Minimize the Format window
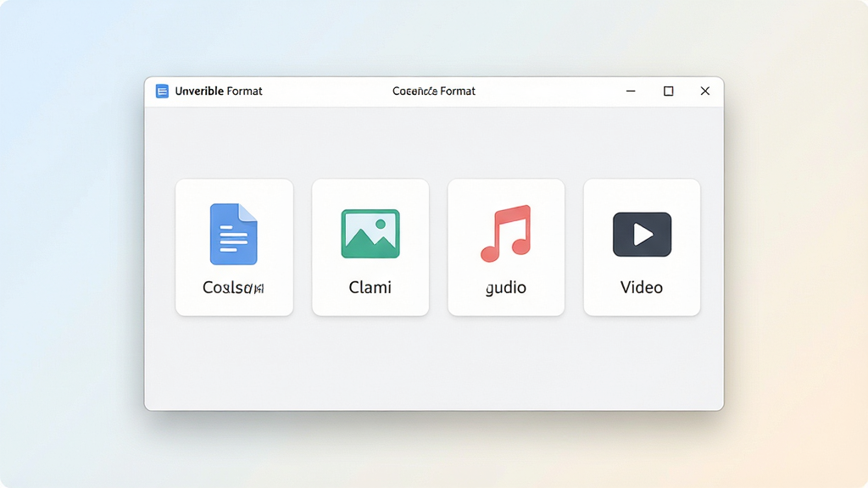The height and width of the screenshot is (488, 868). tap(631, 91)
